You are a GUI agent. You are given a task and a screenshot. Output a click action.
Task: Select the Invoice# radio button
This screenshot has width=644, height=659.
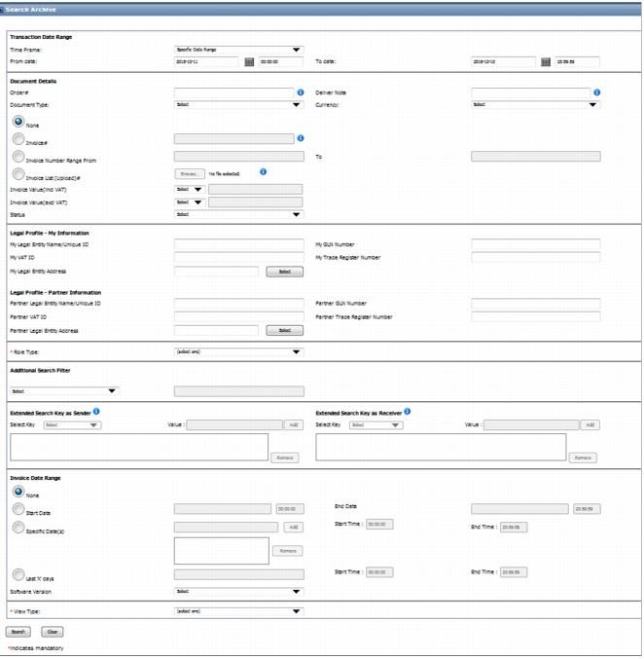coord(18,139)
